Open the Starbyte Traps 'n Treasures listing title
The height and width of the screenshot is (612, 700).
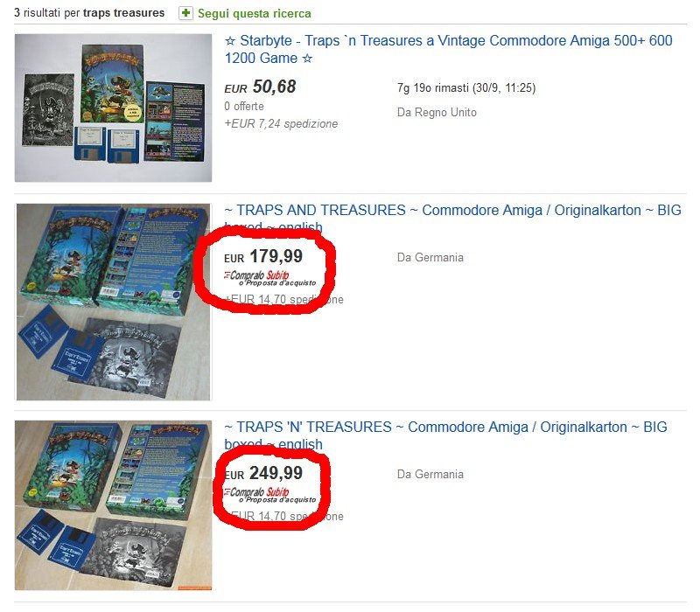click(x=448, y=49)
